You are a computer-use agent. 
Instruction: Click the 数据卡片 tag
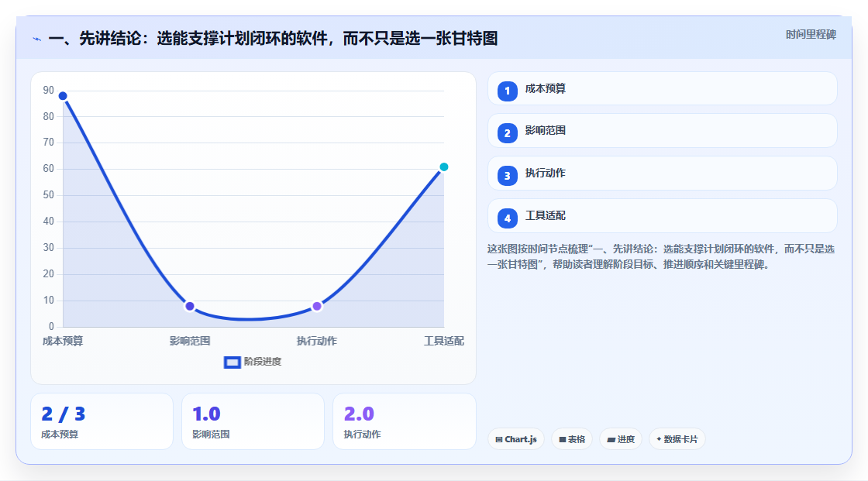[x=677, y=439]
